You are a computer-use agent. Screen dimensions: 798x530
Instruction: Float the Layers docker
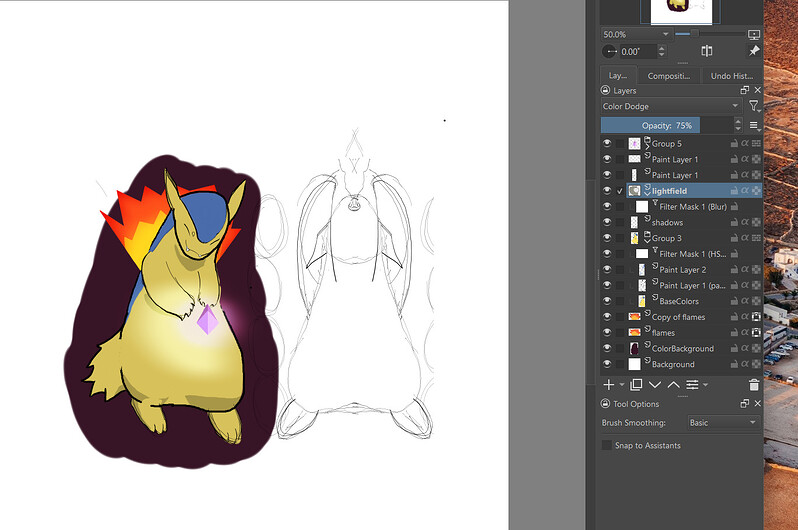click(x=745, y=90)
